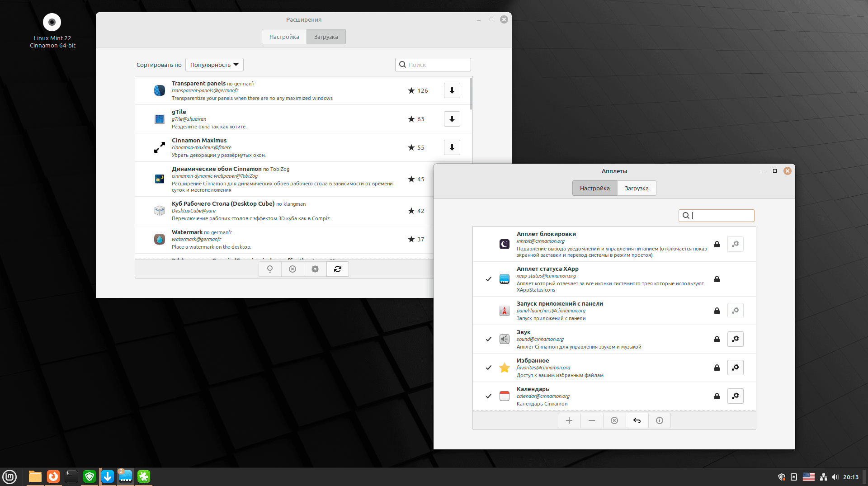Open settings gear for Звук applet
The image size is (868, 486).
(736, 339)
